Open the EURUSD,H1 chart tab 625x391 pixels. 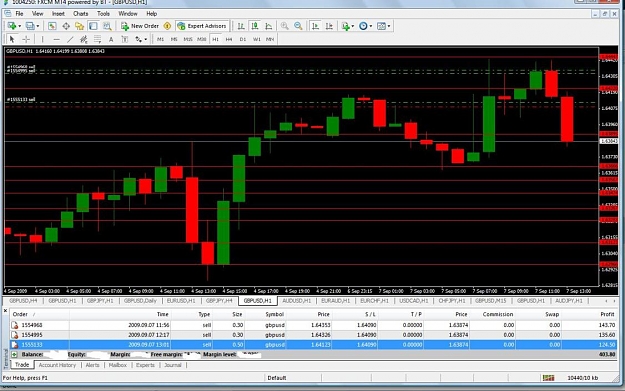pos(181,301)
